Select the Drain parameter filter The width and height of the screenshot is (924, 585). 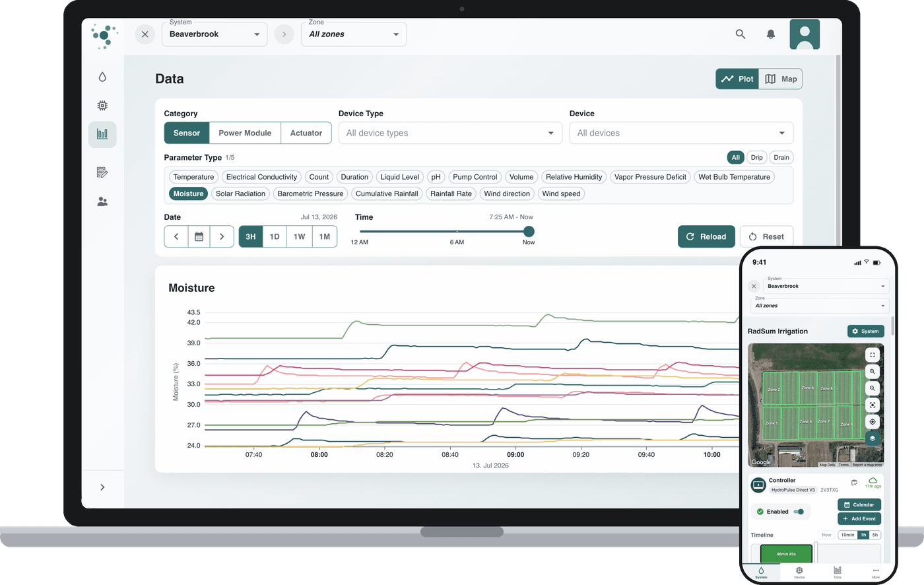pyautogui.click(x=781, y=157)
